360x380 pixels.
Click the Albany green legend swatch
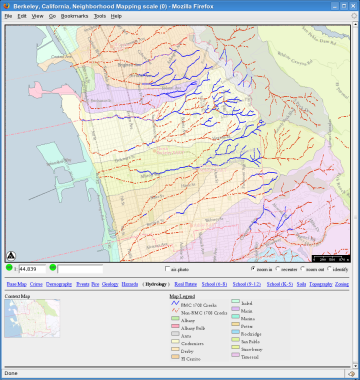pos(175,320)
